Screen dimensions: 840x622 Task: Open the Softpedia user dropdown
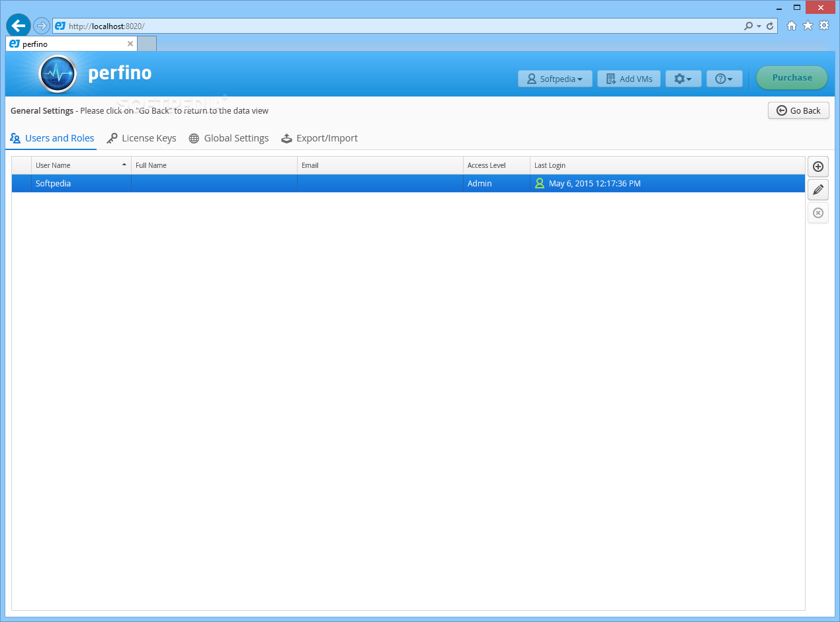coord(555,79)
